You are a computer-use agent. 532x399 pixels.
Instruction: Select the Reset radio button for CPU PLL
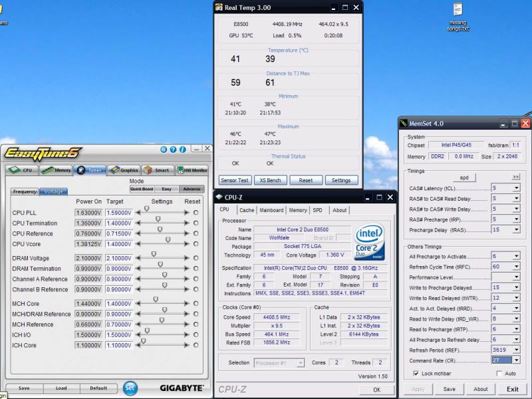(196, 213)
